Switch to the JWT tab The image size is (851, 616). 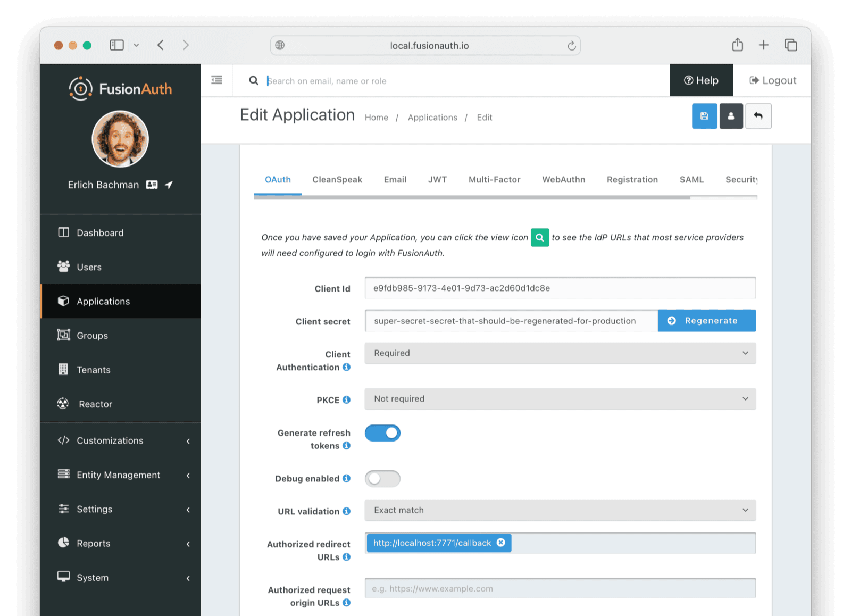click(437, 180)
